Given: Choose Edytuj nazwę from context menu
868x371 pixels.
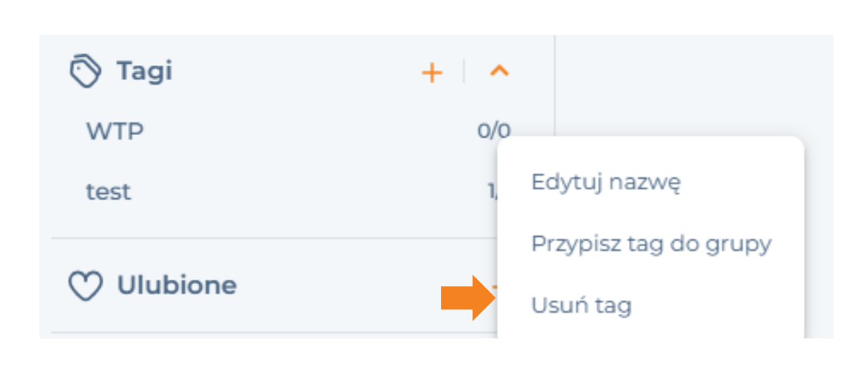Looking at the screenshot, I should click(x=606, y=182).
